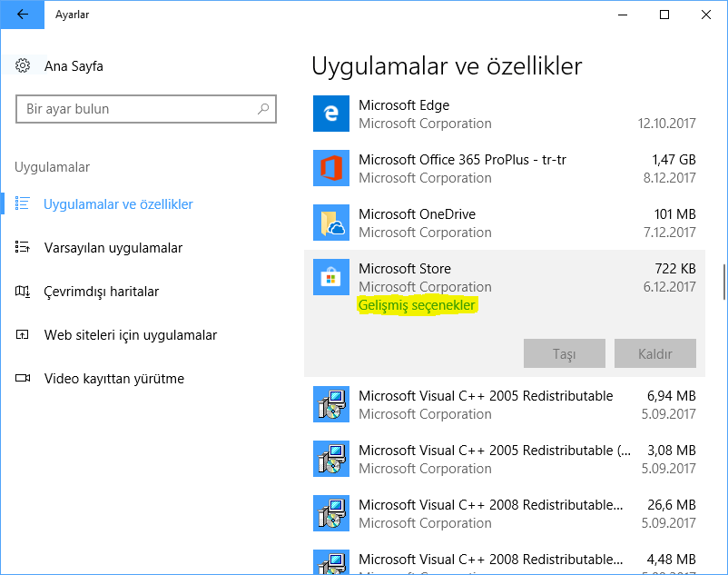The height and width of the screenshot is (575, 728).
Task: Click the Ayarlar window title
Action: [72, 15]
